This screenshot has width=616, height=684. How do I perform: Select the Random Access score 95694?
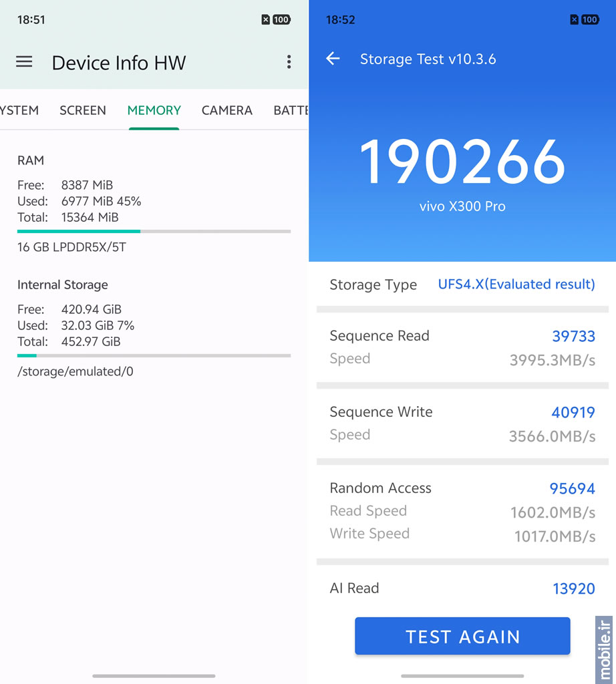572,488
